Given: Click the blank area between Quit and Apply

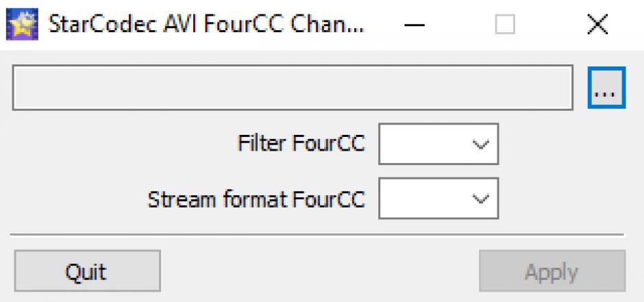Looking at the screenshot, I should point(319,271).
